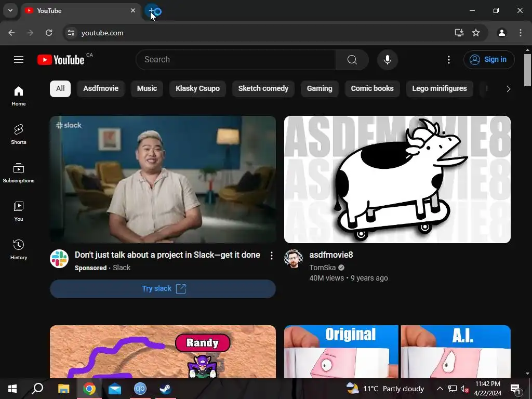Image resolution: width=532 pixels, height=399 pixels.
Task: Show hidden system tray icons
Action: tap(440, 389)
